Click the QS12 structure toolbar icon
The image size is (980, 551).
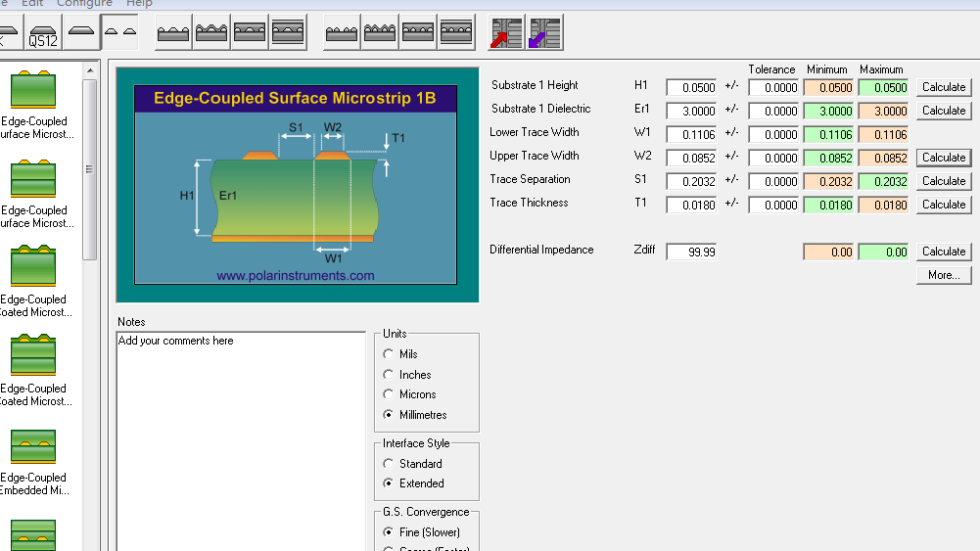pyautogui.click(x=42, y=35)
